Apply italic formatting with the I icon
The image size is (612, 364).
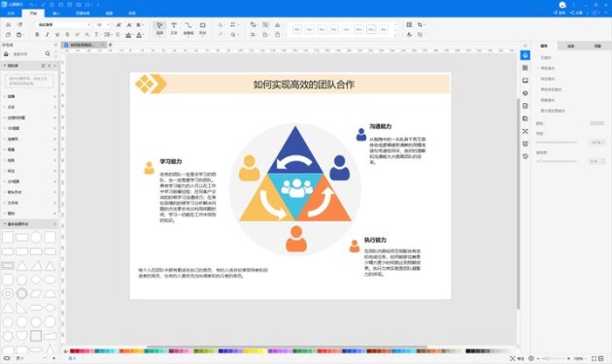pos(48,34)
